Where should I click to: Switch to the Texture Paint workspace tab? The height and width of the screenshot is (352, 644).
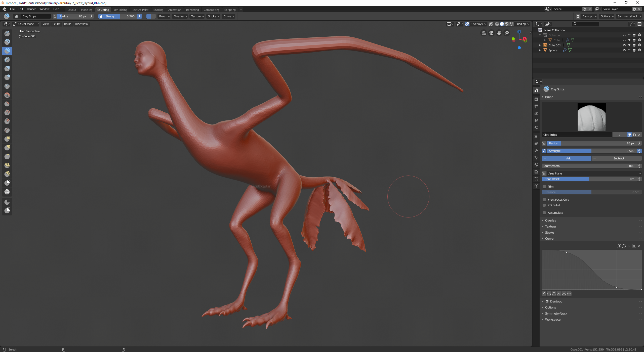coord(140,10)
